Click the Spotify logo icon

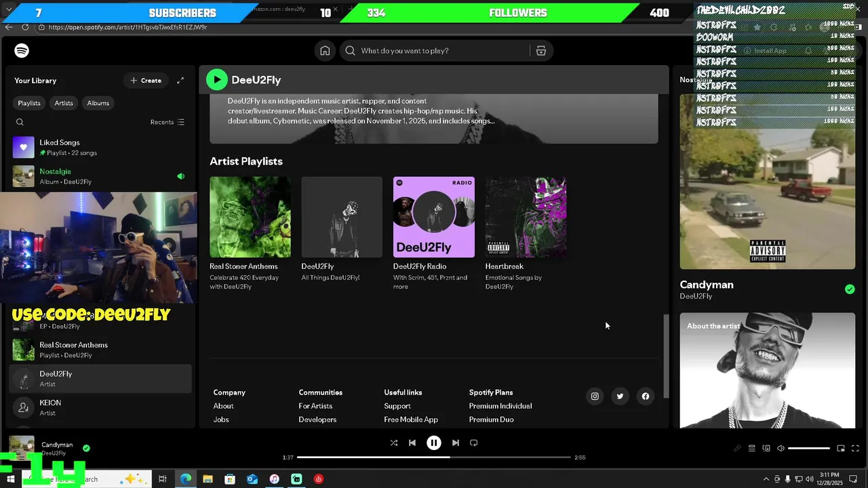(x=22, y=51)
